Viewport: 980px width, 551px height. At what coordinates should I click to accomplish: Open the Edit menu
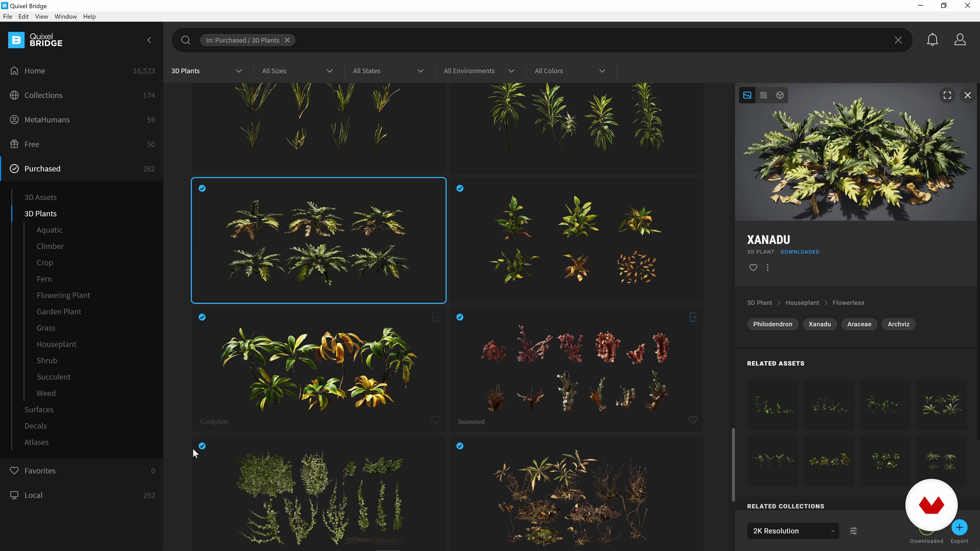click(x=23, y=16)
